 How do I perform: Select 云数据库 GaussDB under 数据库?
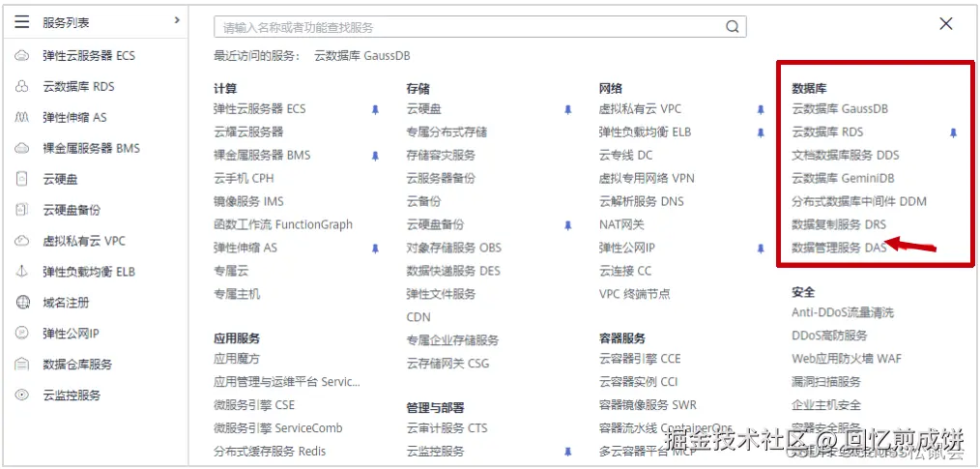[x=840, y=109]
